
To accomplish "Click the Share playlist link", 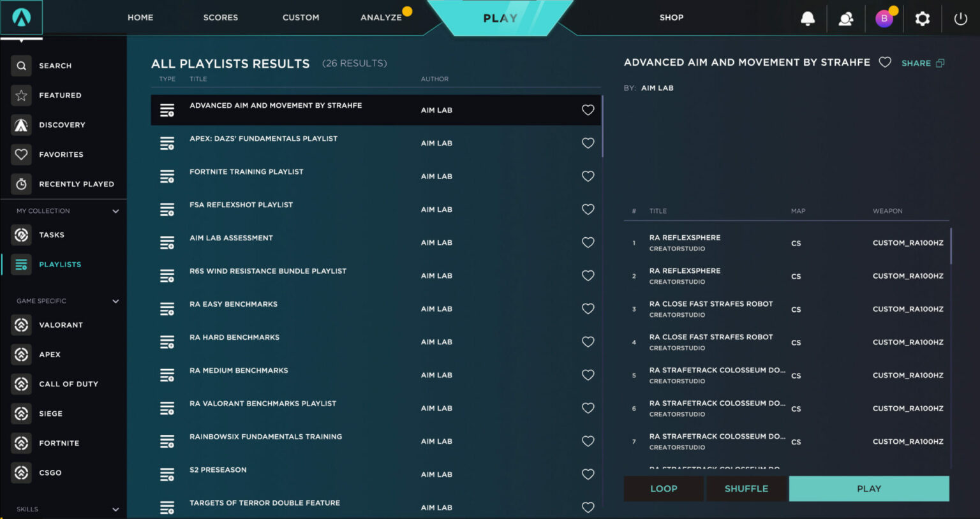I will tap(917, 62).
